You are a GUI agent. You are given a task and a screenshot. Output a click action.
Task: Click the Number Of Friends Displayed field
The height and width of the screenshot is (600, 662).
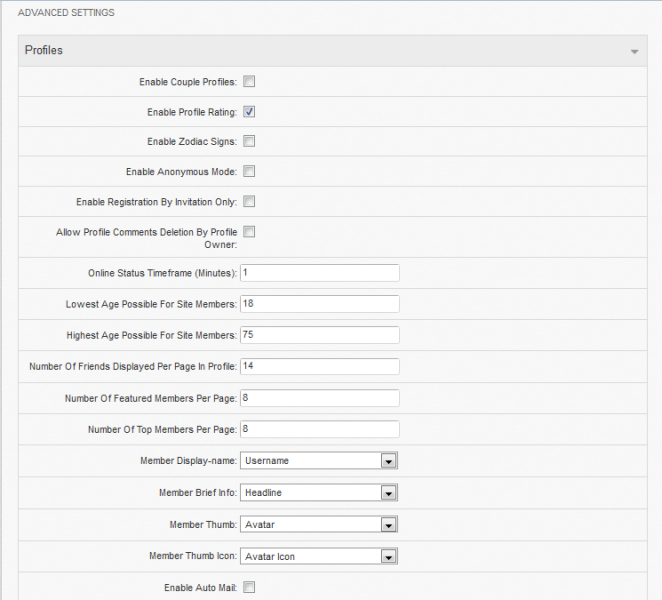pyautogui.click(x=320, y=366)
